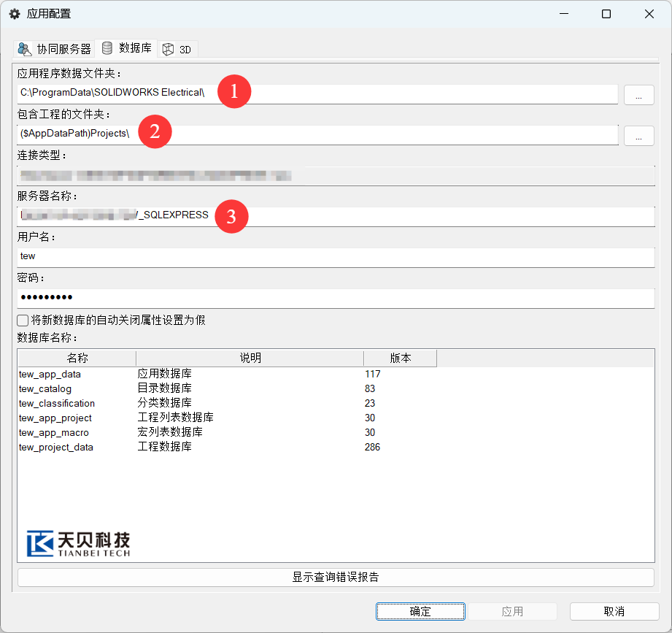Select the tew_project_data row

point(56,447)
